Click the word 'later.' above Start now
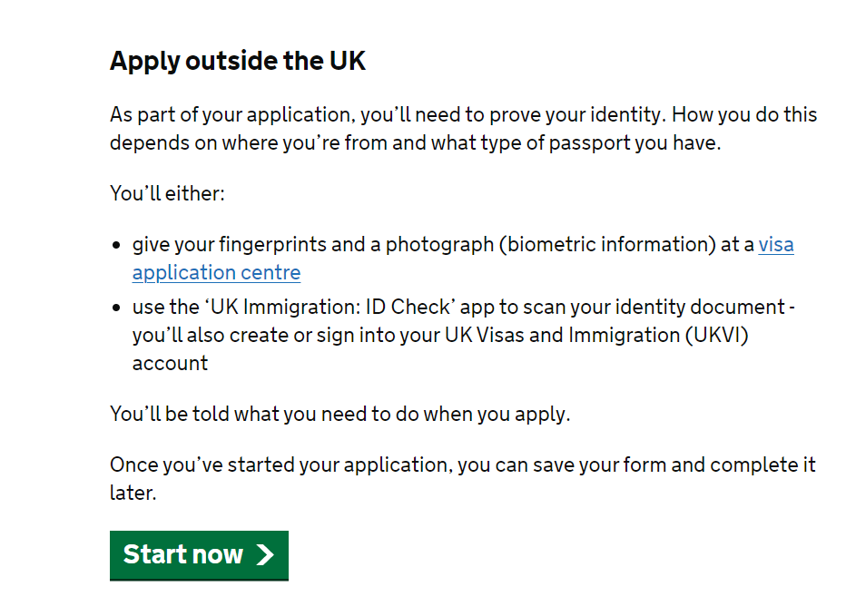Viewport: 846px width, 616px height. click(x=133, y=494)
